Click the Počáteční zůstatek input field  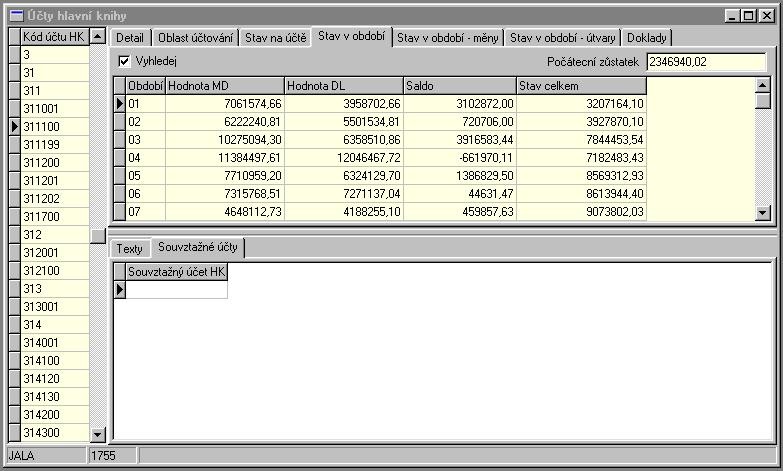705,62
